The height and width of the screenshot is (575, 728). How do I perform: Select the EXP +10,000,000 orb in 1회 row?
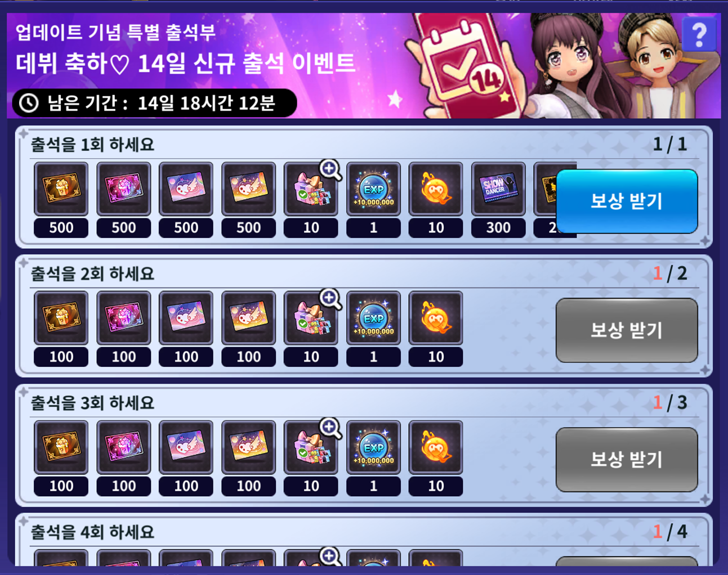coord(373,189)
